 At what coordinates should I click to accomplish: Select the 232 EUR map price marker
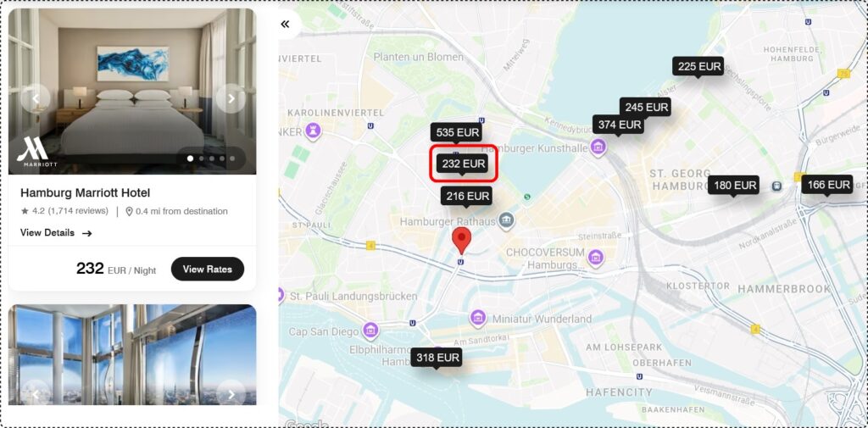point(462,164)
